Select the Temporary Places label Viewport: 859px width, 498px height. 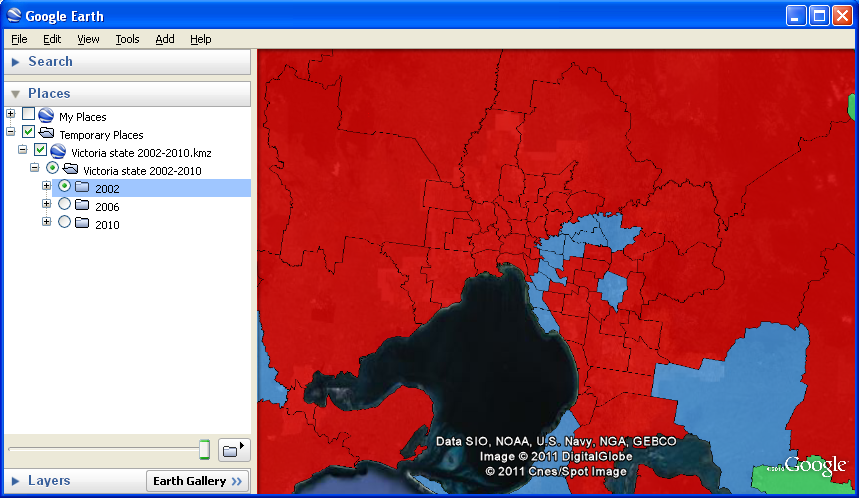(101, 135)
